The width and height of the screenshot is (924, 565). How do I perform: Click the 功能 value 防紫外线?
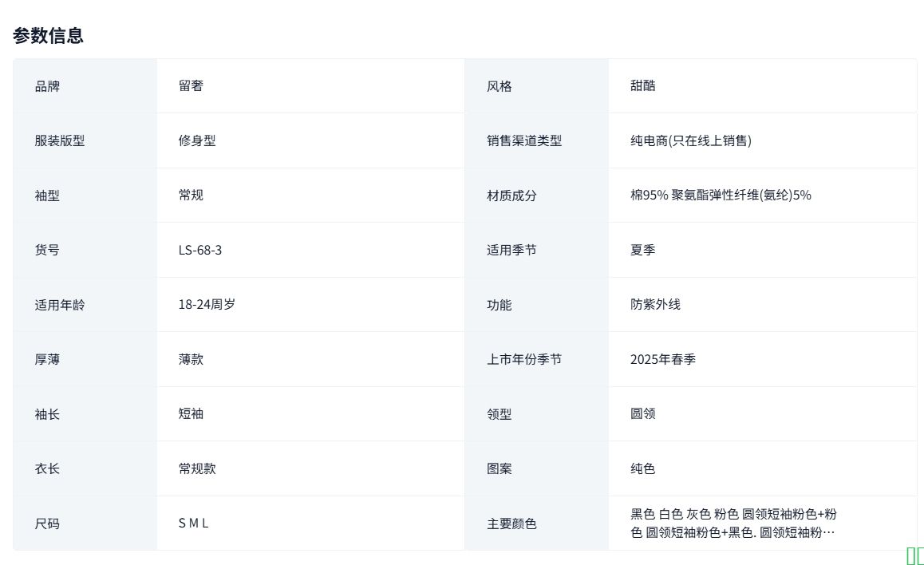pyautogui.click(x=655, y=304)
